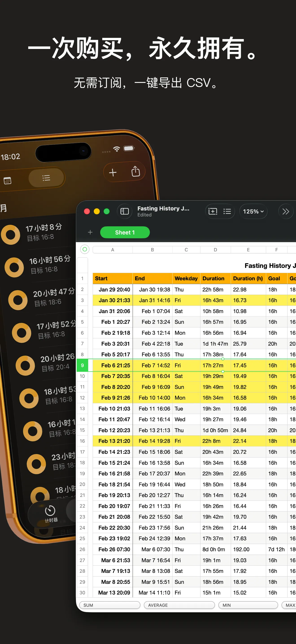Click the list organize icon in toolbar
The height and width of the screenshot is (644, 296).
point(227,212)
